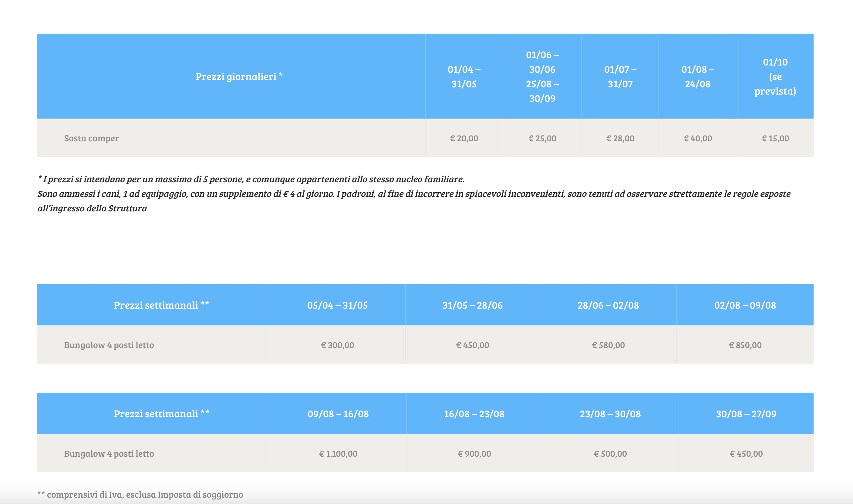Image resolution: width=853 pixels, height=504 pixels.
Task: Click the € 20,00 camper price cell
Action: point(464,138)
